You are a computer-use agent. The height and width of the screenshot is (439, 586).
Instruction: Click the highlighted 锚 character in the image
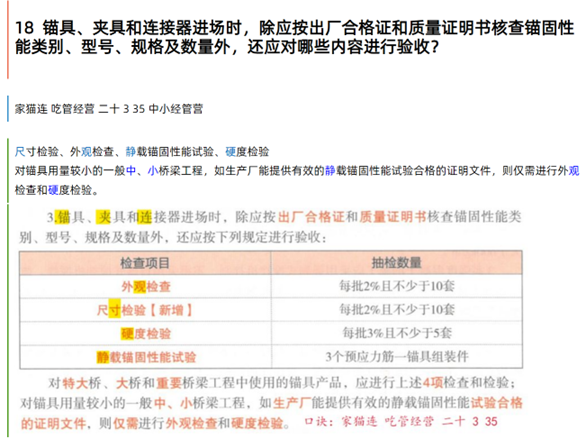click(x=63, y=217)
